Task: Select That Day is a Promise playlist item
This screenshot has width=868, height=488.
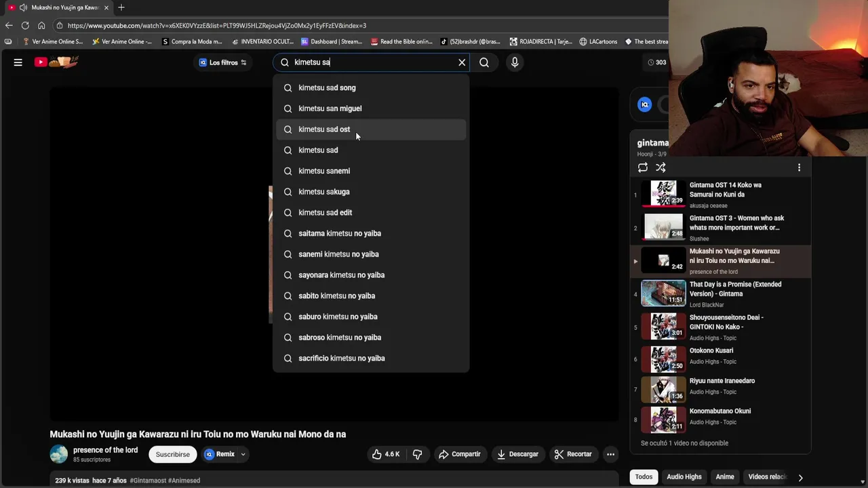Action: [721, 293]
